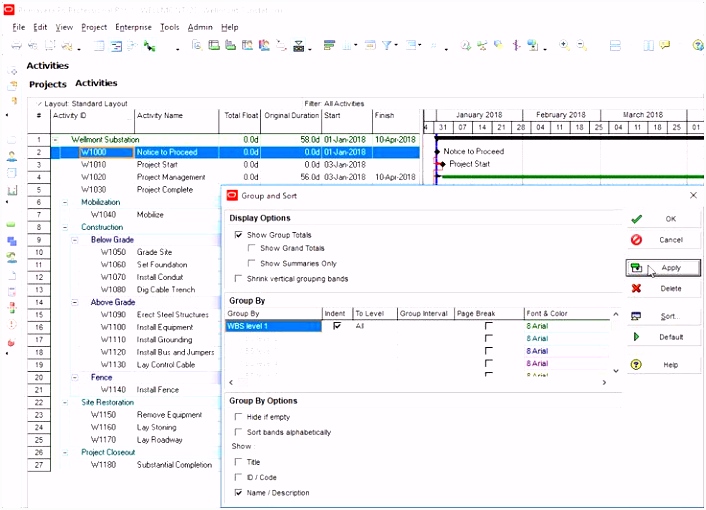Image resolution: width=706 pixels, height=510 pixels.
Task: Click the yellow speech bubble toolbar icon
Action: (x=665, y=45)
